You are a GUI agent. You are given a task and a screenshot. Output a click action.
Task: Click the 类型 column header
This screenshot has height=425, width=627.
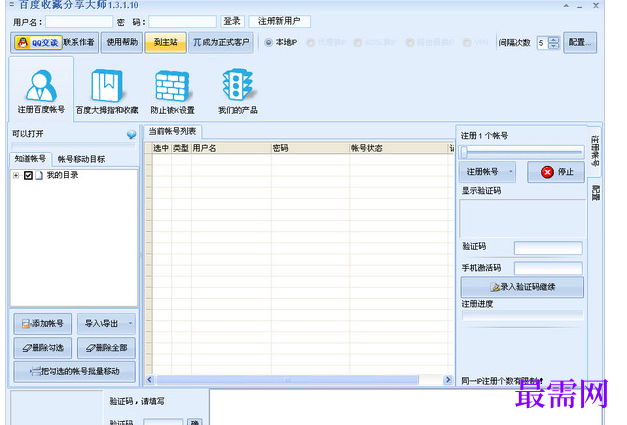[181, 148]
